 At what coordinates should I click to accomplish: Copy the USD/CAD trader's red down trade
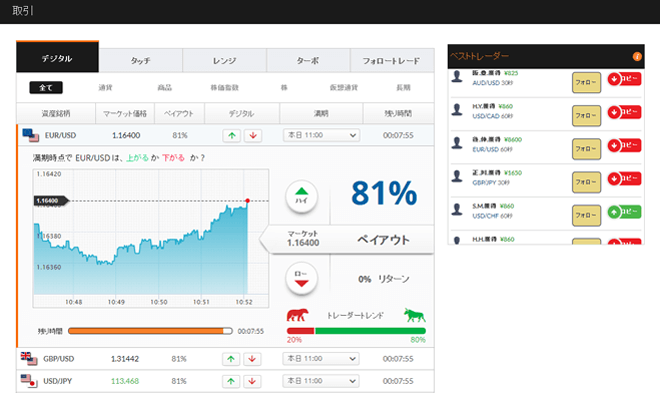(624, 112)
